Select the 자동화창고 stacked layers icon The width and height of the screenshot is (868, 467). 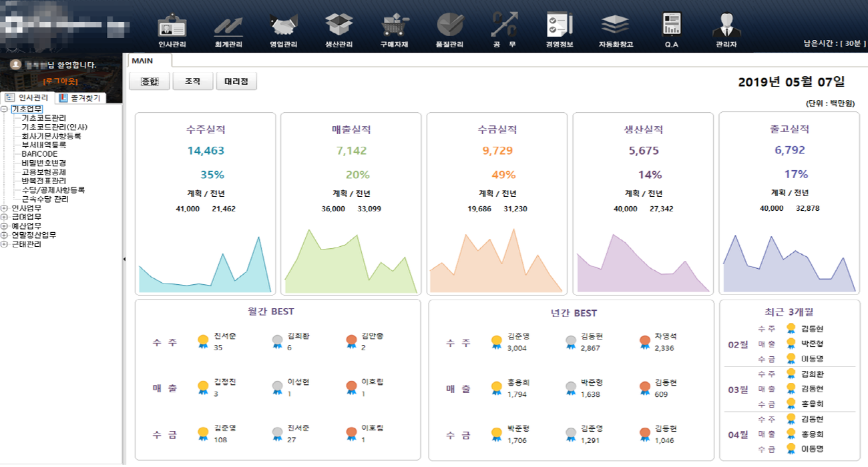tap(615, 27)
